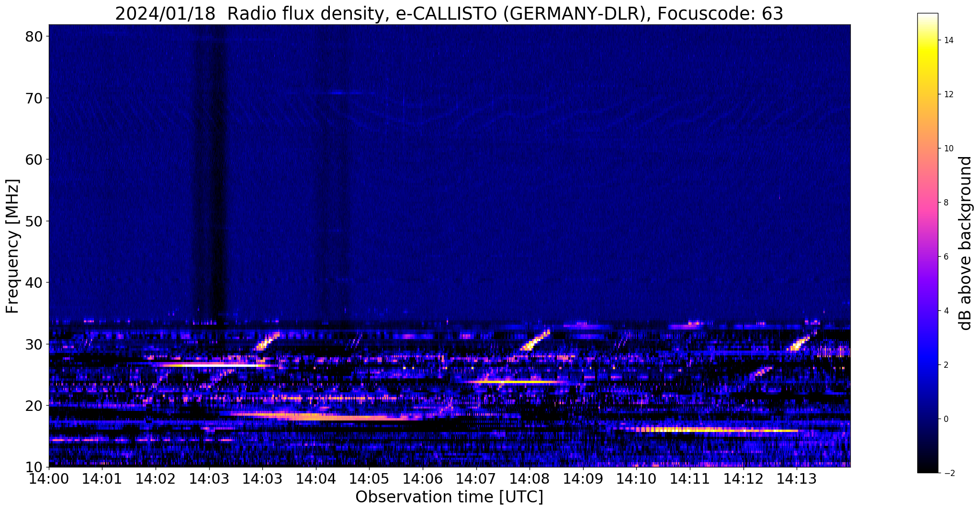Click the 14:04 time tick label
Image resolution: width=980 pixels, height=511 pixels.
pos(315,479)
